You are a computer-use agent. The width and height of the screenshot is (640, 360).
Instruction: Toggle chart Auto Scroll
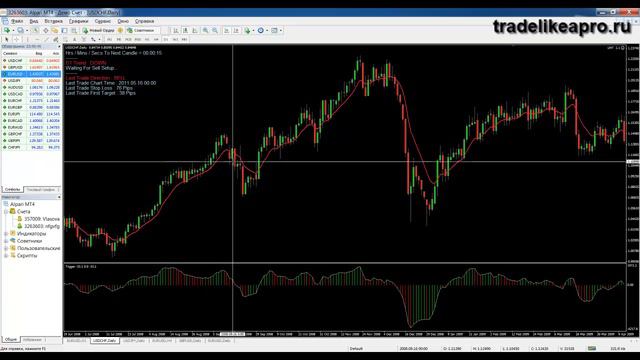tap(227, 30)
